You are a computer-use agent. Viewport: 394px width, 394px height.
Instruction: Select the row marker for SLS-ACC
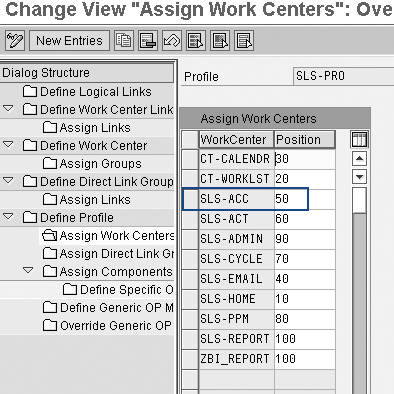click(x=190, y=199)
